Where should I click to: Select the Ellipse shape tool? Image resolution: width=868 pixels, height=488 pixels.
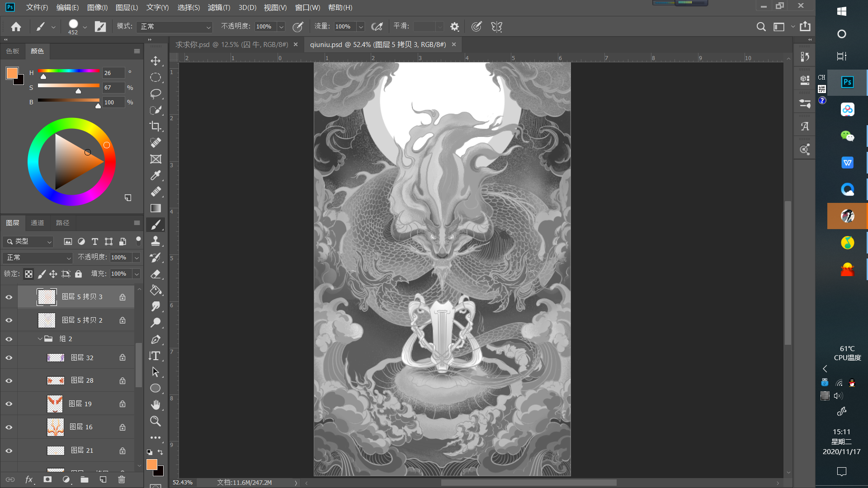(156, 388)
